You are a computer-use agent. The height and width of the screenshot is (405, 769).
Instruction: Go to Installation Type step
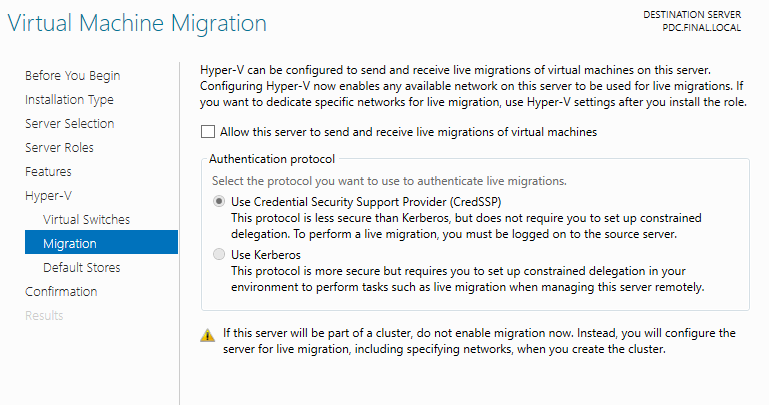69,100
